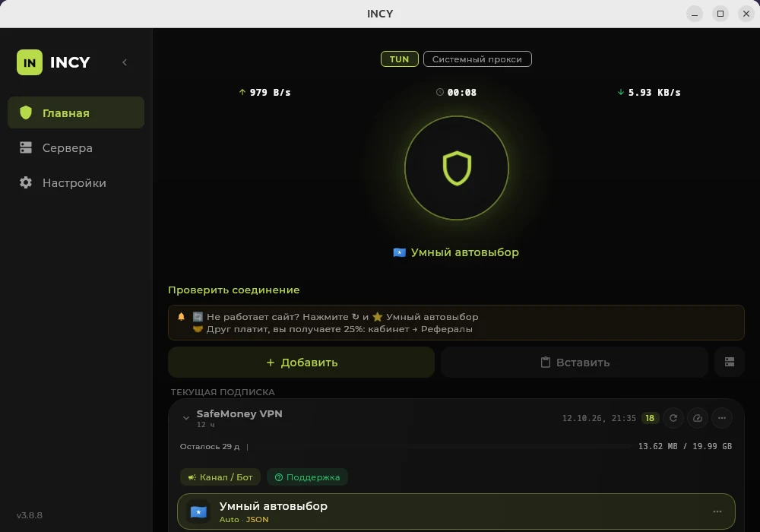
Task: Click the bell notification icon in the banner
Action: coord(182,316)
